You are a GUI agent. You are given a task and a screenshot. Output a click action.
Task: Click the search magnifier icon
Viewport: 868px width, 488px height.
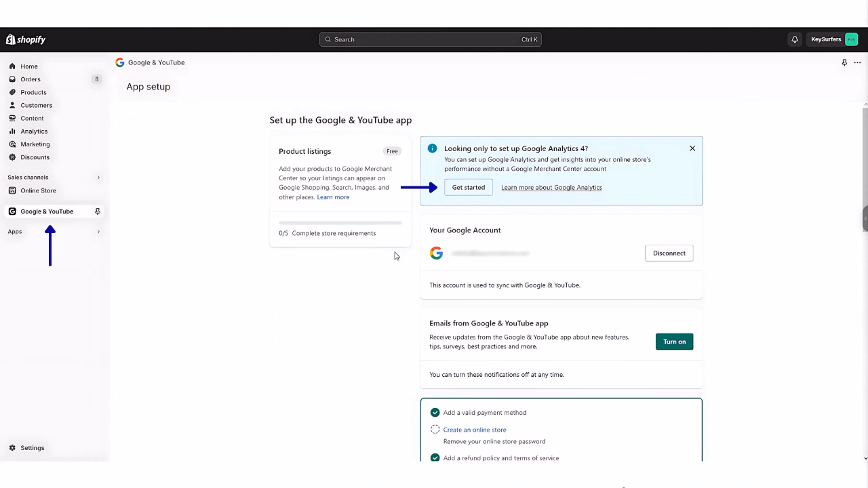pos(328,39)
